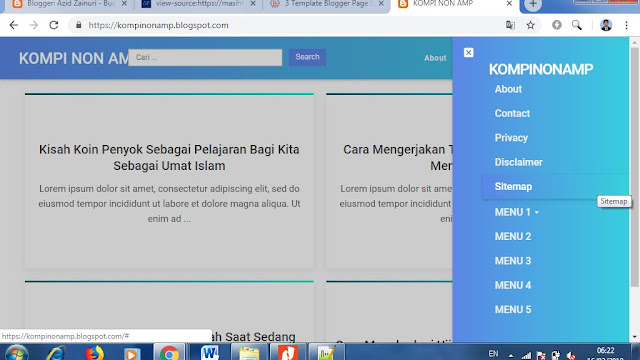Open the Privacy page link
The height and width of the screenshot is (360, 640).
511,138
